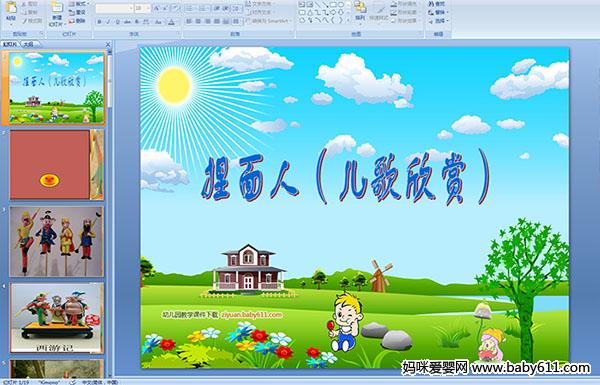Click the Grow Font icon
Screen dimensions: 600x385
coord(157,8)
